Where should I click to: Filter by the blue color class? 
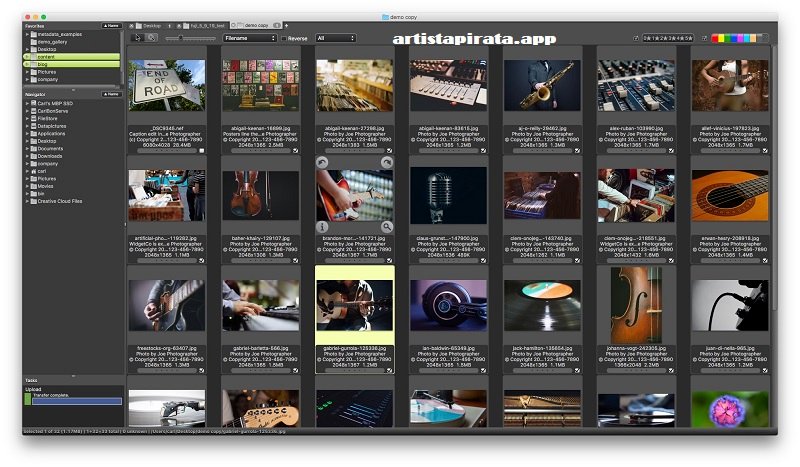[x=734, y=38]
